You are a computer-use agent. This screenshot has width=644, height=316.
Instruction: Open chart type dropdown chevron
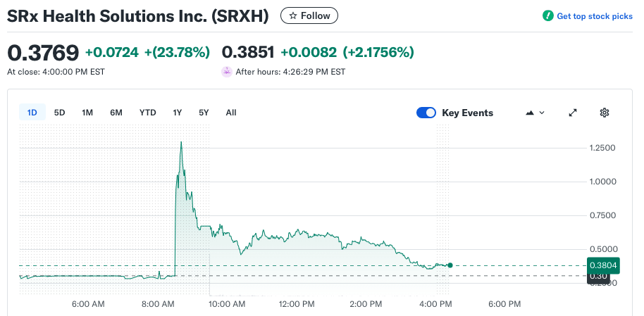click(x=542, y=113)
